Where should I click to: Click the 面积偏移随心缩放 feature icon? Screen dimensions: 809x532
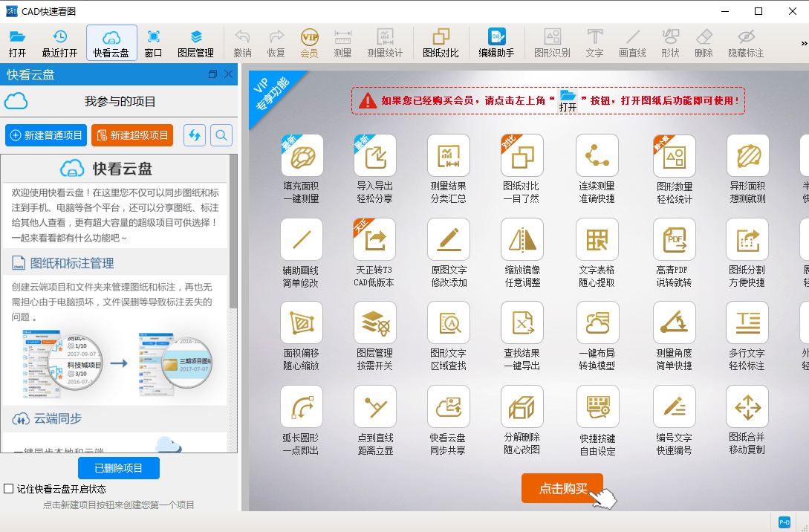coord(302,323)
